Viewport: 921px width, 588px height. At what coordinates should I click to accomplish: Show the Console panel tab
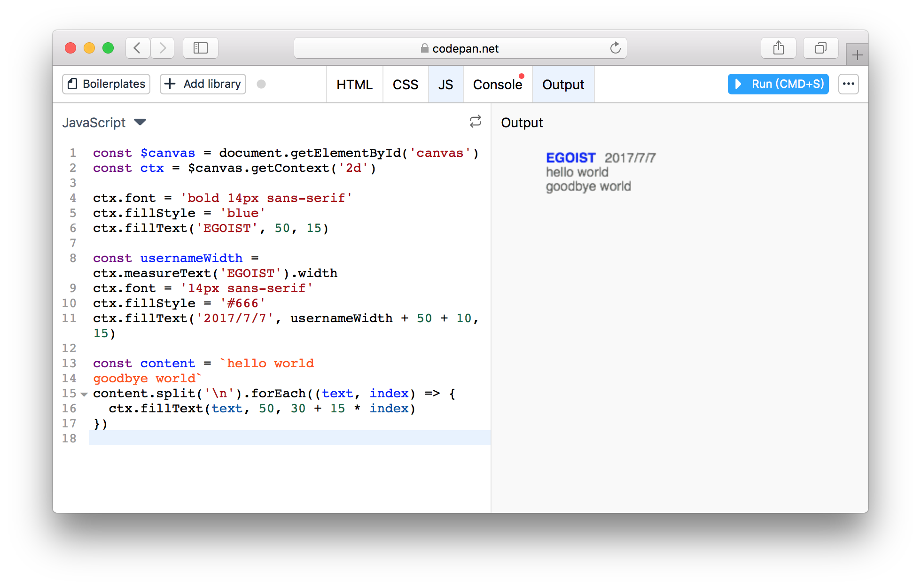497,85
